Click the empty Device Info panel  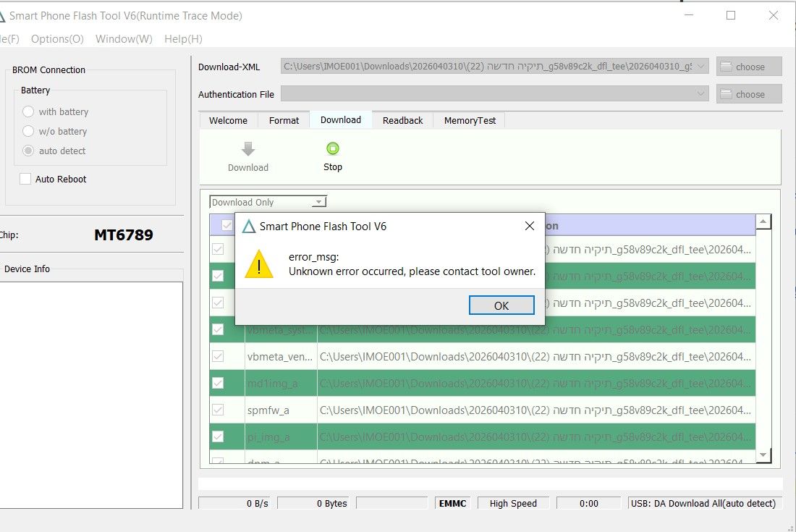tap(91, 395)
